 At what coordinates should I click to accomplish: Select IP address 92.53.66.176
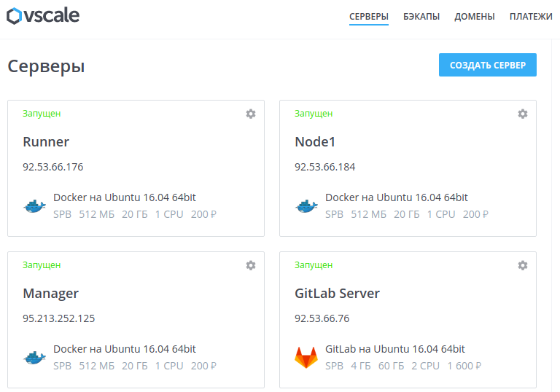52,167
